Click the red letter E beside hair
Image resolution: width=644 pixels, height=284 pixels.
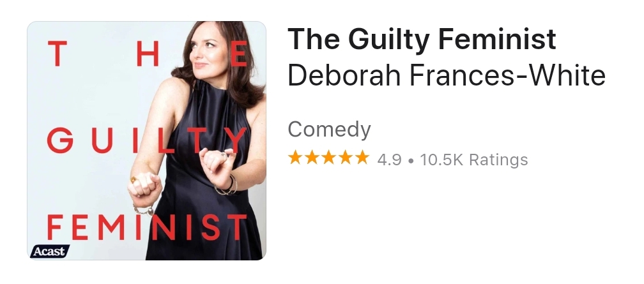239,54
